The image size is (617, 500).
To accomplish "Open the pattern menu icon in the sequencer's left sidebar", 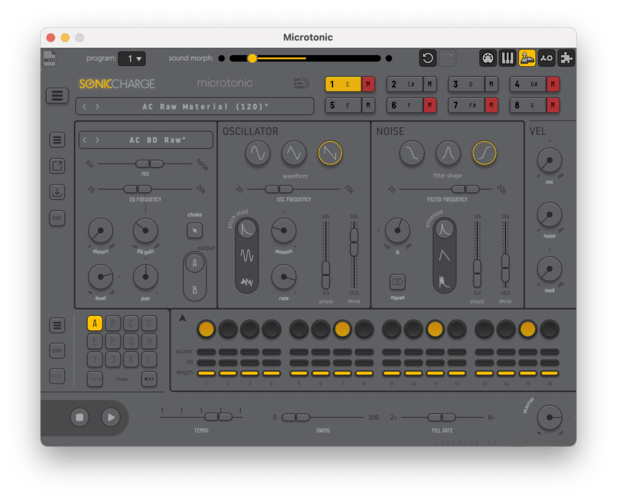I will coord(57,325).
